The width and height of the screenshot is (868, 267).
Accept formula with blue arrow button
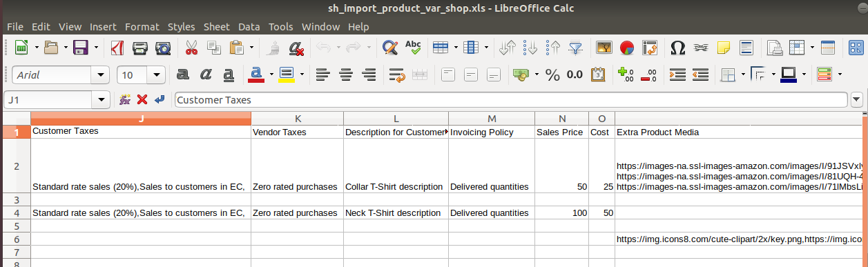pyautogui.click(x=160, y=100)
